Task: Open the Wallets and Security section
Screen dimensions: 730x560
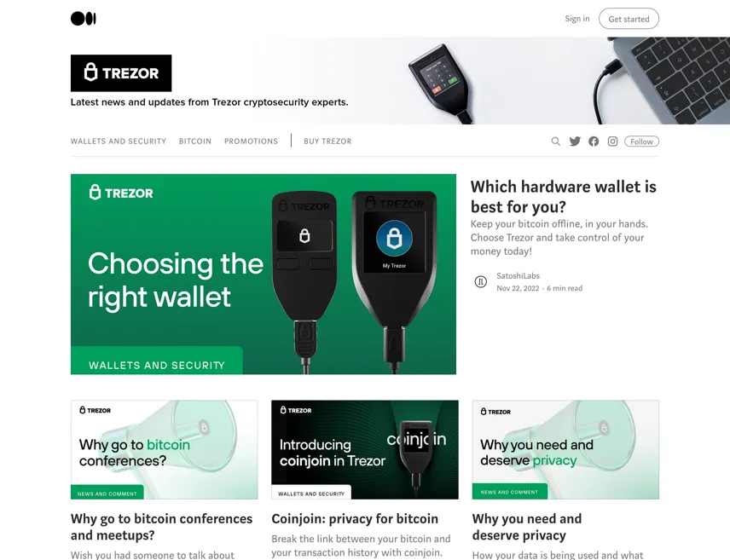Action: click(119, 141)
